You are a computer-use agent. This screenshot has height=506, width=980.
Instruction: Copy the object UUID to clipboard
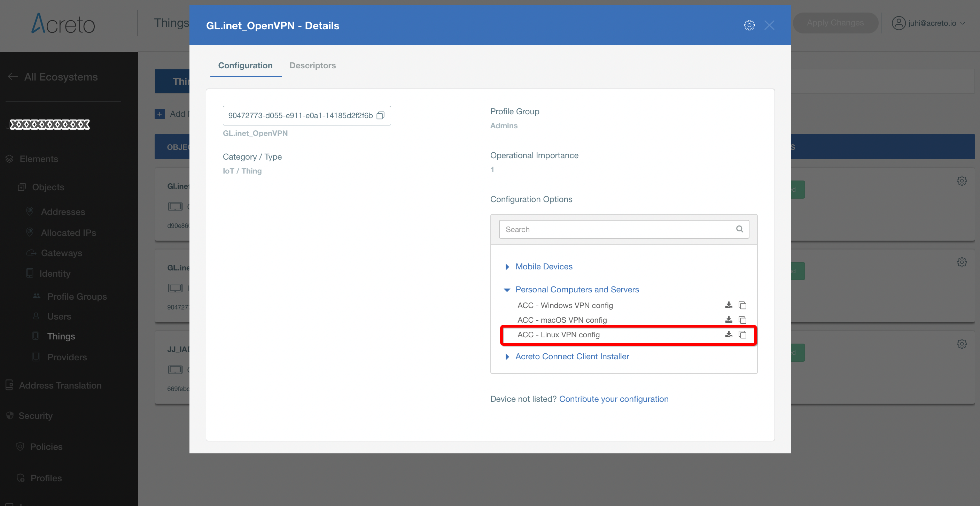pyautogui.click(x=380, y=115)
